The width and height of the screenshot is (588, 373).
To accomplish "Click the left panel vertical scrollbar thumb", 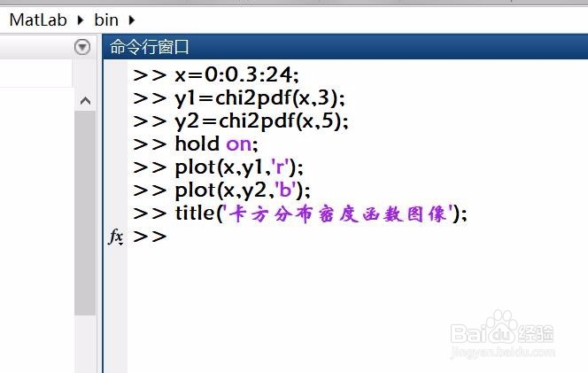I will pos(85,213).
